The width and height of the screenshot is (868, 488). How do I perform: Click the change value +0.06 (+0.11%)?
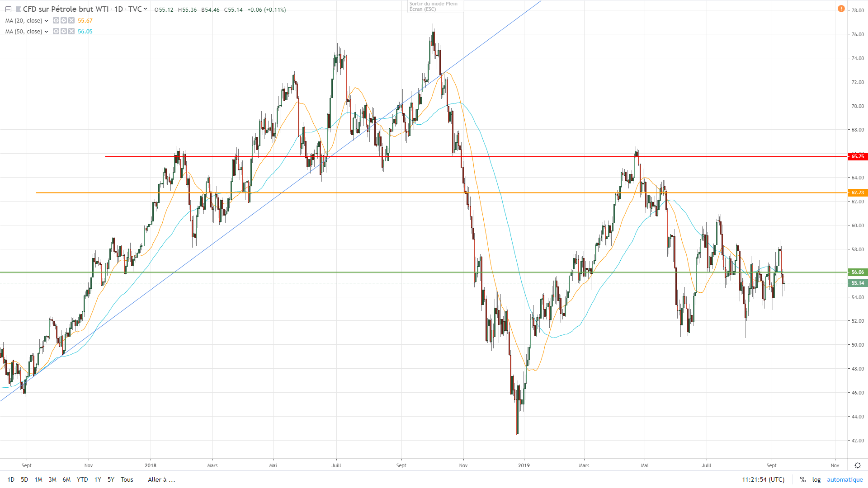pos(267,10)
